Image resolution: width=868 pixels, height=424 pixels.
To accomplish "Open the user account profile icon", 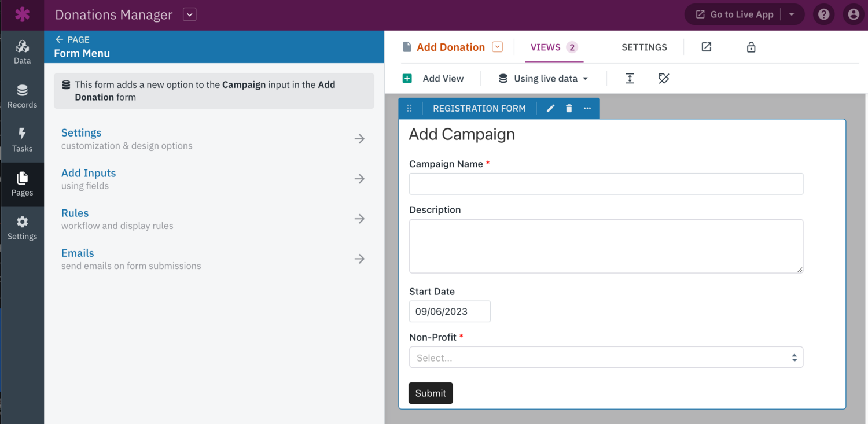I will click(x=853, y=14).
